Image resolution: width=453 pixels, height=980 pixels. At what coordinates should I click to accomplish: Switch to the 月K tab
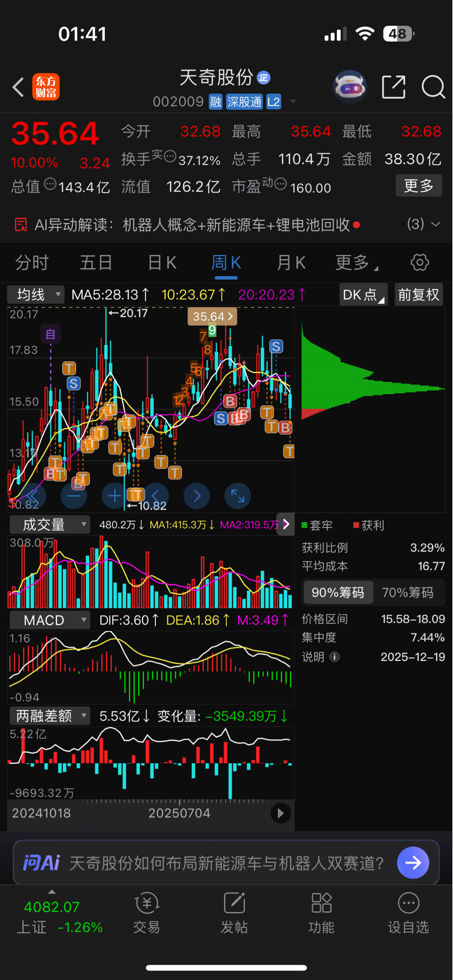(291, 263)
